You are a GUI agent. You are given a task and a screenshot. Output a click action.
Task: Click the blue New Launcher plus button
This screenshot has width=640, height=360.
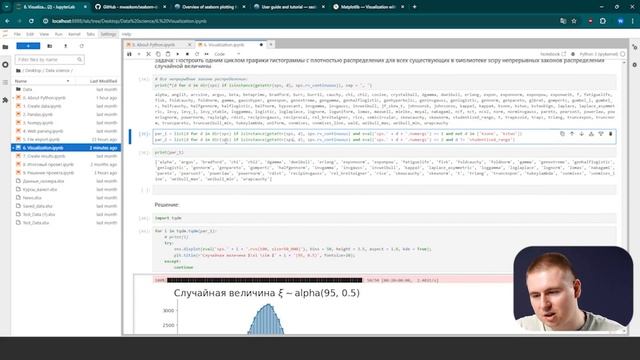pos(28,46)
